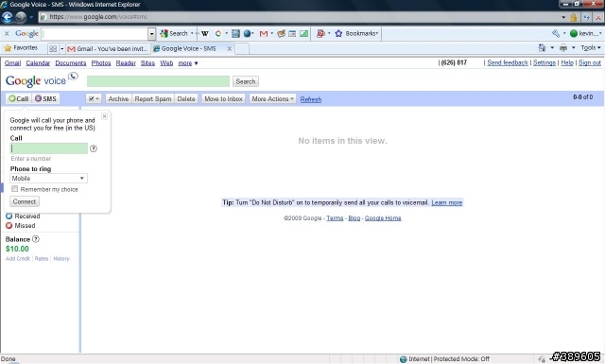
Task: Click help icon next to Call number field
Action: (x=94, y=148)
